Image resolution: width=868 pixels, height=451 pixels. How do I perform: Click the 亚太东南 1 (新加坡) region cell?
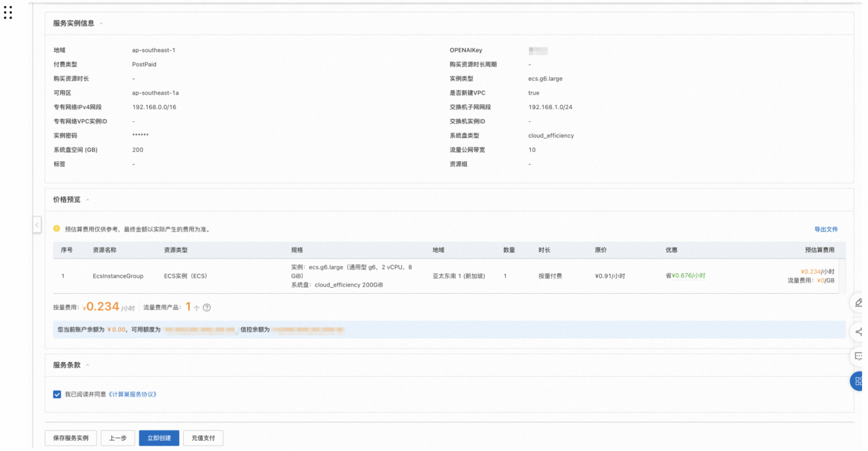coord(458,276)
